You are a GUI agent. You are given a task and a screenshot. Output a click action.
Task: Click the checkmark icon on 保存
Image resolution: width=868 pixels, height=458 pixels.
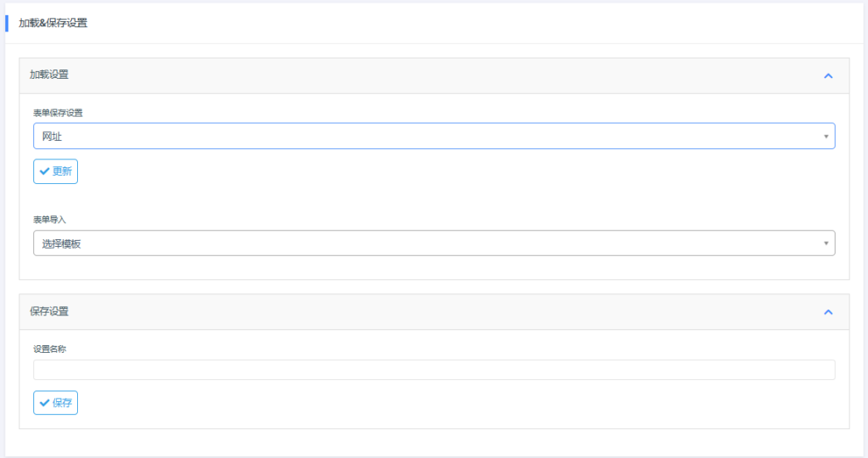44,403
